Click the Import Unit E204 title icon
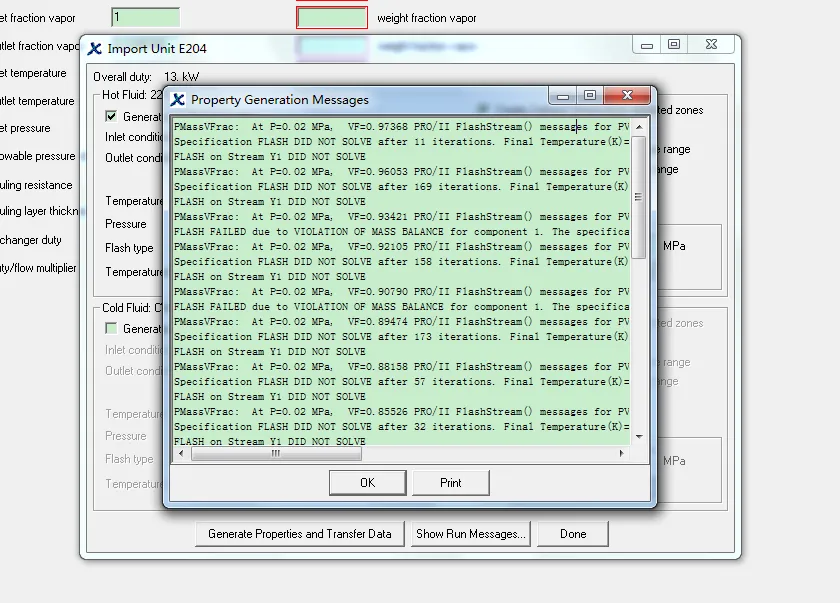This screenshot has width=840, height=603. pos(95,49)
